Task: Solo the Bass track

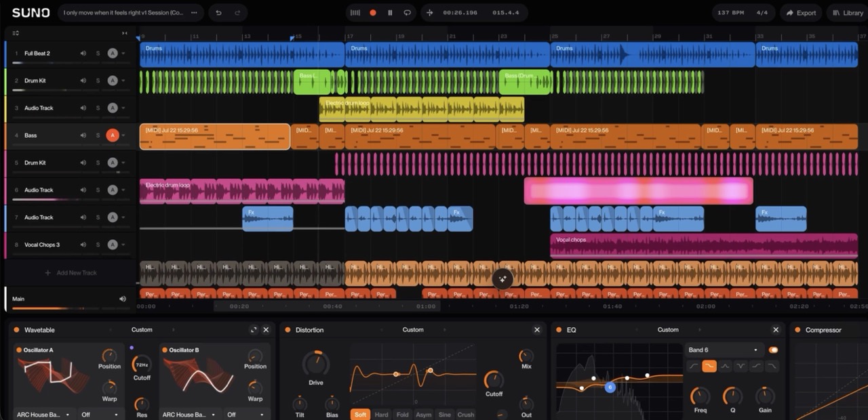Action: click(98, 135)
